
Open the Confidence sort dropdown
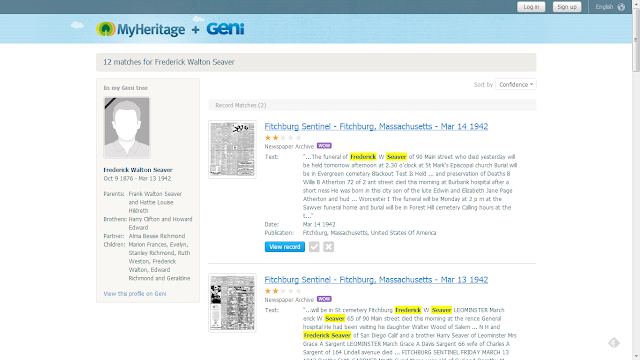(x=516, y=84)
